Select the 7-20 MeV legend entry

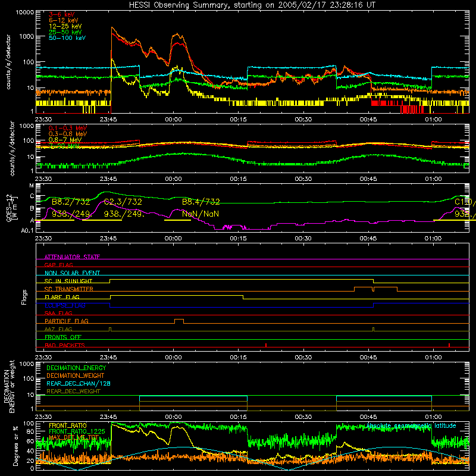coord(64,146)
